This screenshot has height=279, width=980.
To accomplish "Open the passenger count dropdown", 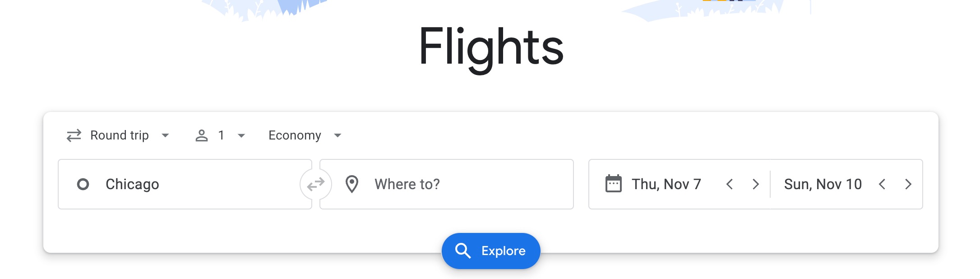I will coord(221,135).
